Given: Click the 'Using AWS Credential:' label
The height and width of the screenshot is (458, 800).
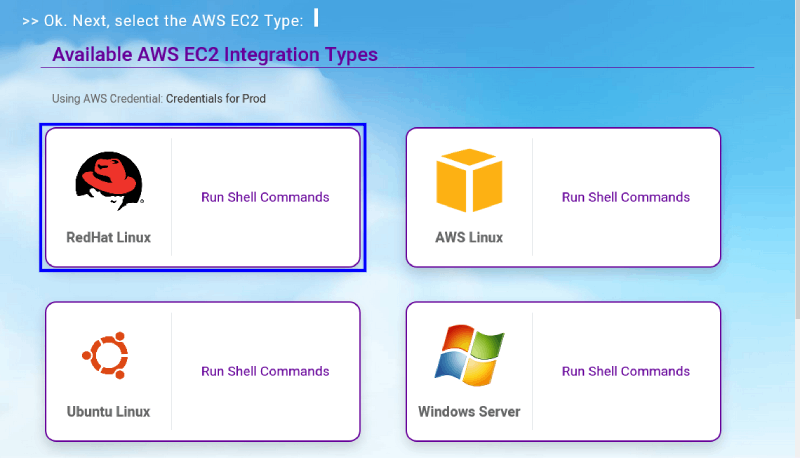Looking at the screenshot, I should coord(107,98).
